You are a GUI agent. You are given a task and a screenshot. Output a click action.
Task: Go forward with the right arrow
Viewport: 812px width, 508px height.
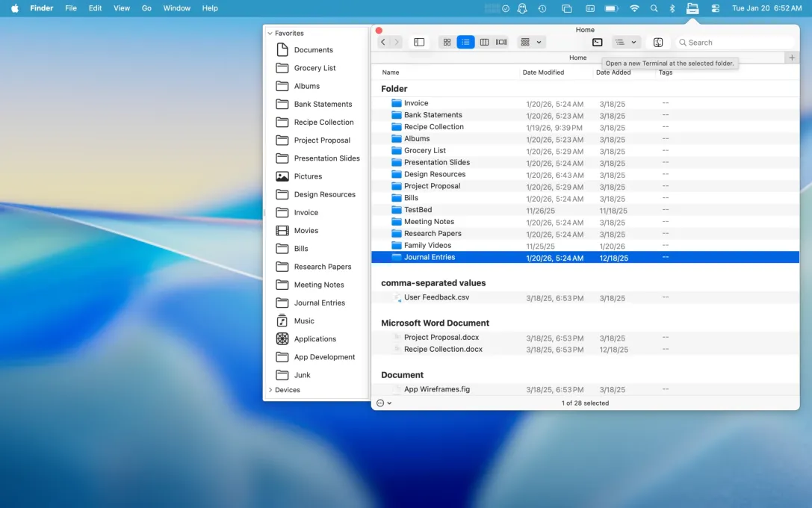pyautogui.click(x=397, y=43)
